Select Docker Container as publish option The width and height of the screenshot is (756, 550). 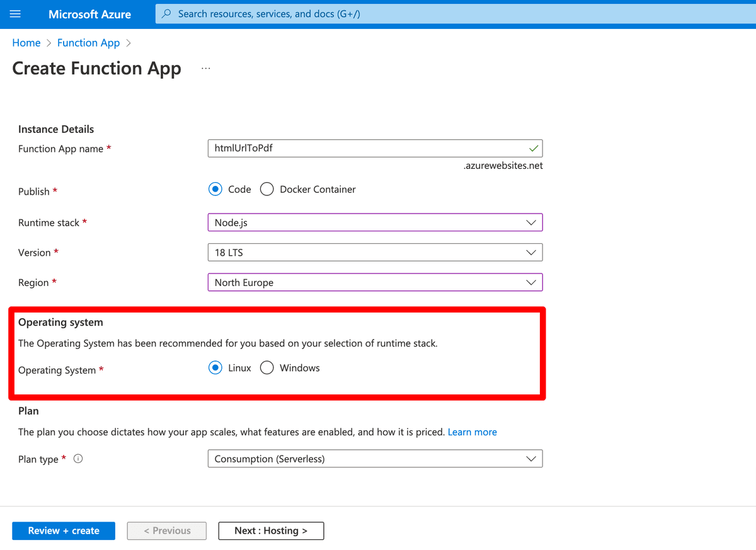pos(266,189)
